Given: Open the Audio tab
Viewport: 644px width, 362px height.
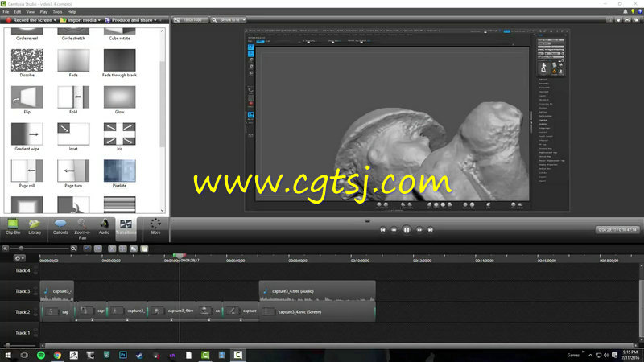Looking at the screenshot, I should [x=104, y=227].
